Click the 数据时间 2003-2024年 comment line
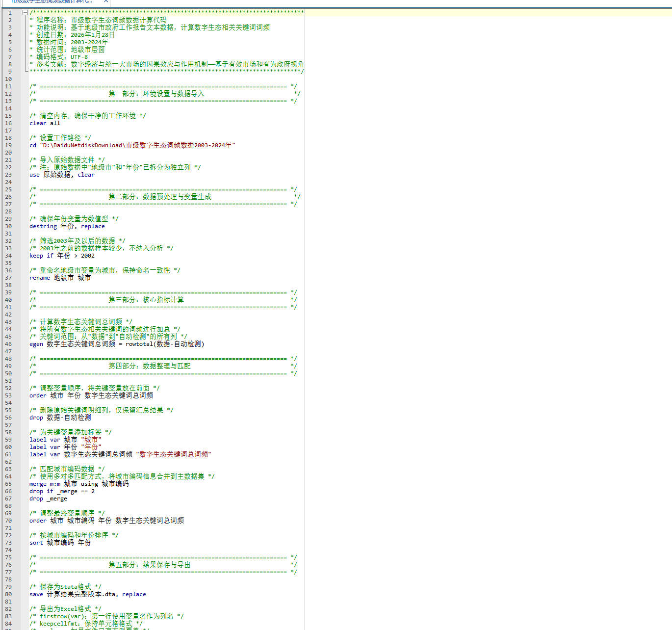The image size is (672, 630). pyautogui.click(x=69, y=42)
